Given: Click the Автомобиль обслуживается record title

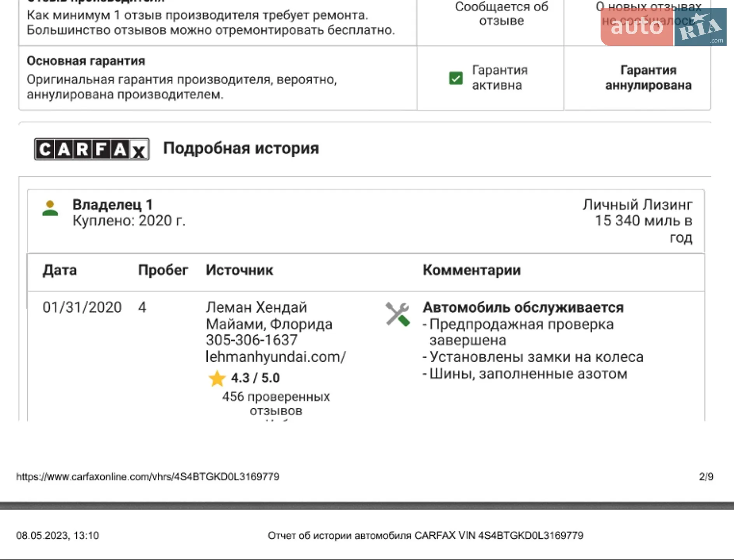Looking at the screenshot, I should click(x=523, y=308).
